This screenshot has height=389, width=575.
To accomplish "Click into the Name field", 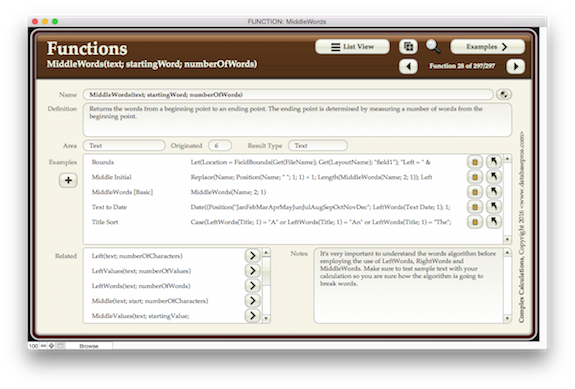I will click(288, 95).
